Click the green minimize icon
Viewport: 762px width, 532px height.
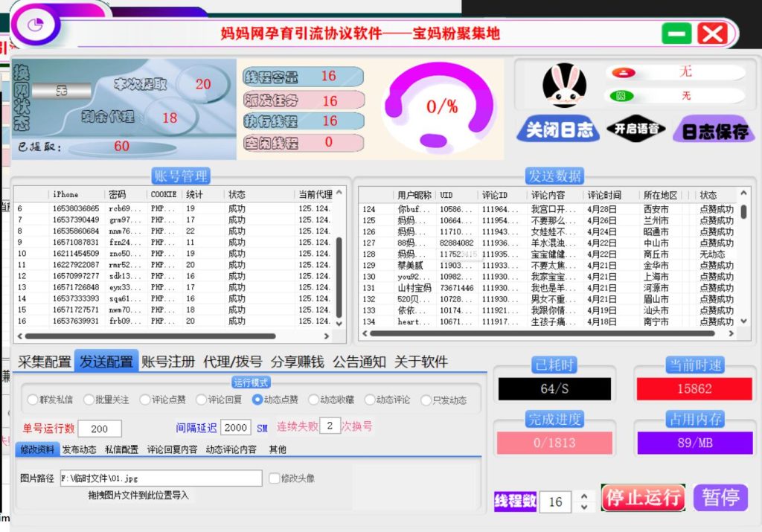click(x=676, y=33)
